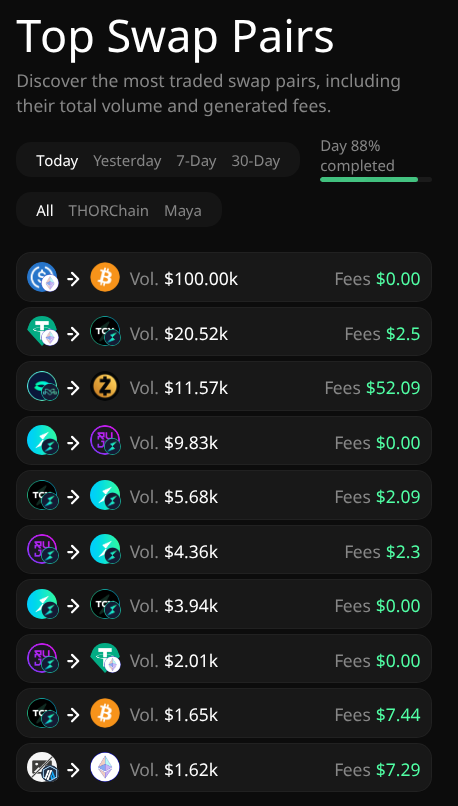Open the swap pair with $9.83k volume
The width and height of the screenshot is (458, 806).
(x=224, y=441)
